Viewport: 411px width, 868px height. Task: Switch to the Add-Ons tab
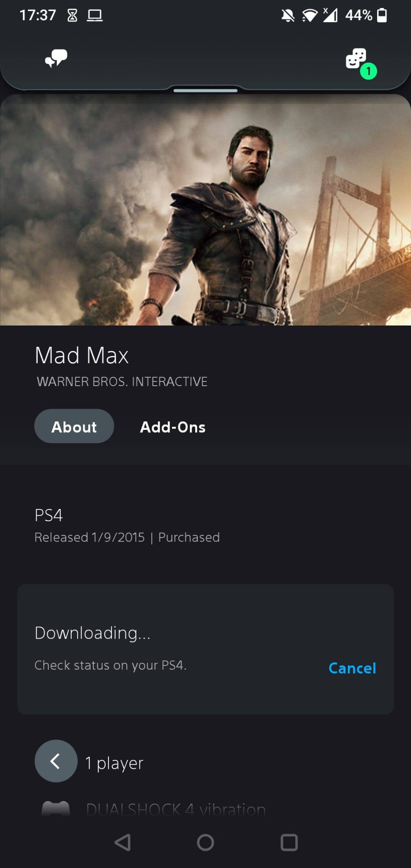point(173,427)
